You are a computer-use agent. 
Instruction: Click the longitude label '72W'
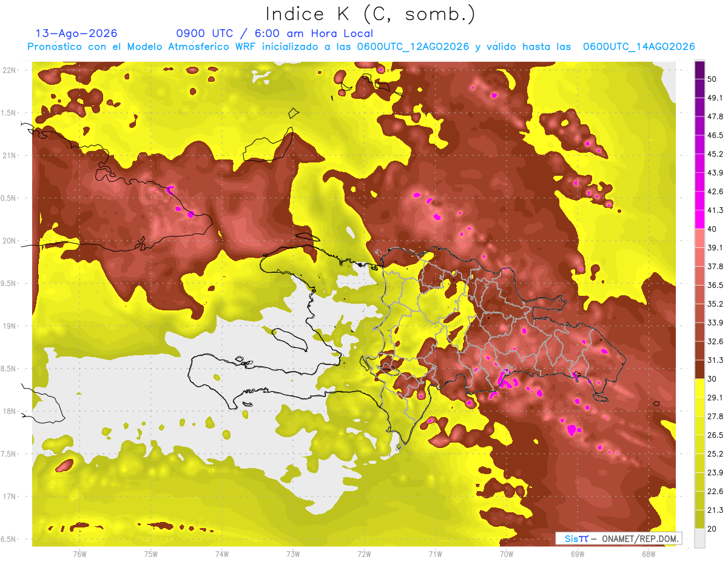coord(364,554)
